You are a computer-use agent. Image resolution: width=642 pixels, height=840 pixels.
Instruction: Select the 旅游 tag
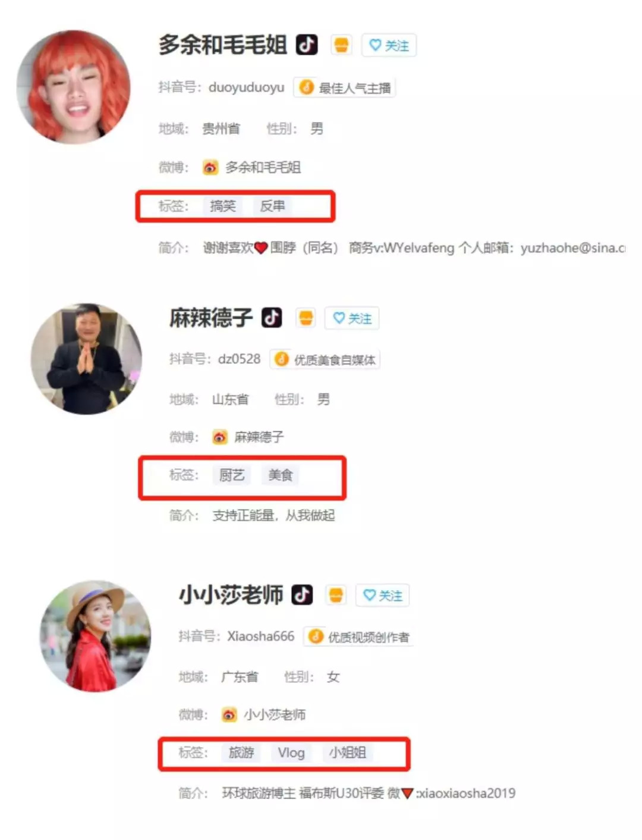(241, 753)
